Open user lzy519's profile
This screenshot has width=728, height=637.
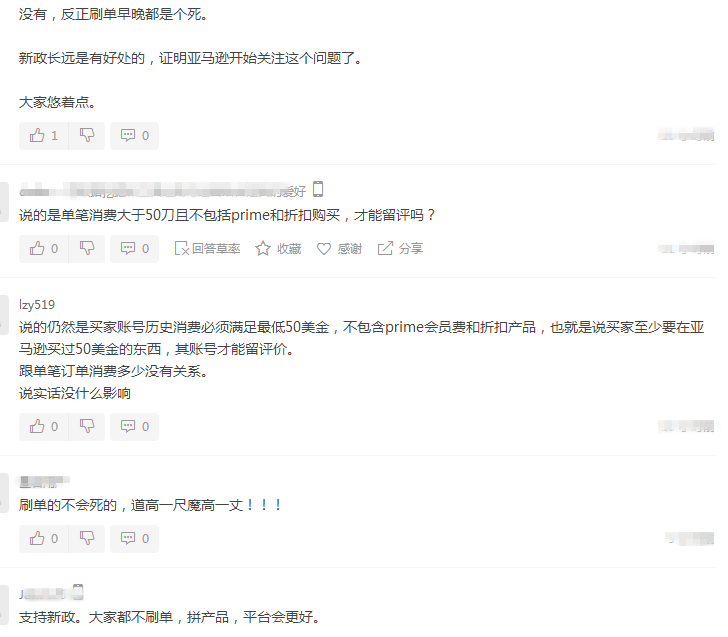coord(37,305)
